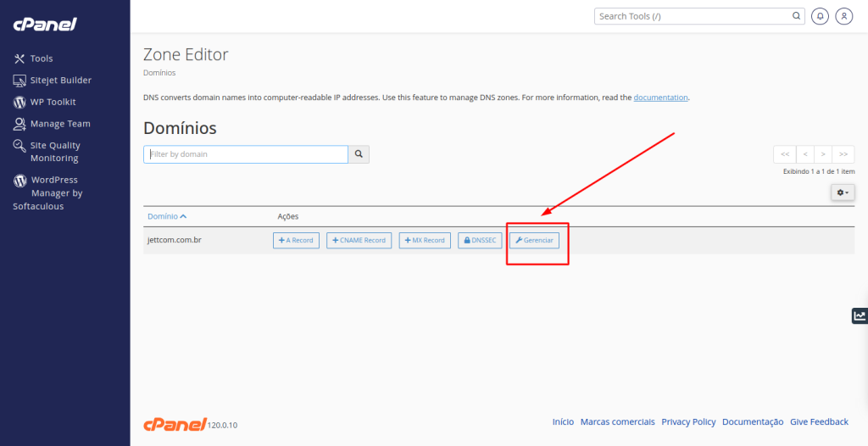Add an A Record for jettcom.com.br

coord(296,241)
